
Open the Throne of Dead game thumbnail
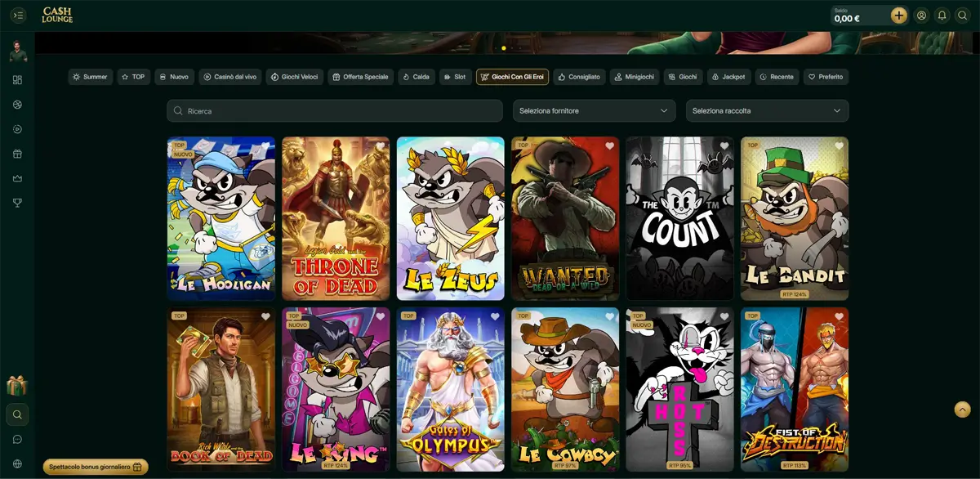point(336,218)
